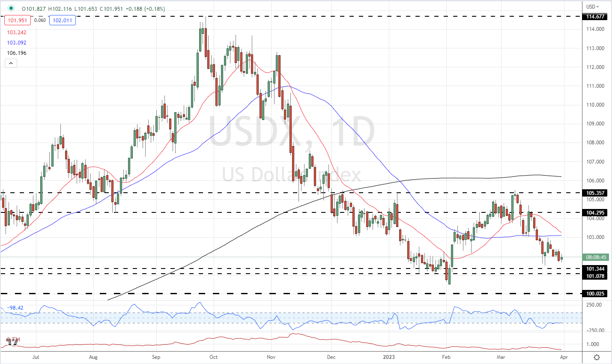This screenshot has width=612, height=364.
Task: Click the Nov label on the time axis
Action: 271,357
